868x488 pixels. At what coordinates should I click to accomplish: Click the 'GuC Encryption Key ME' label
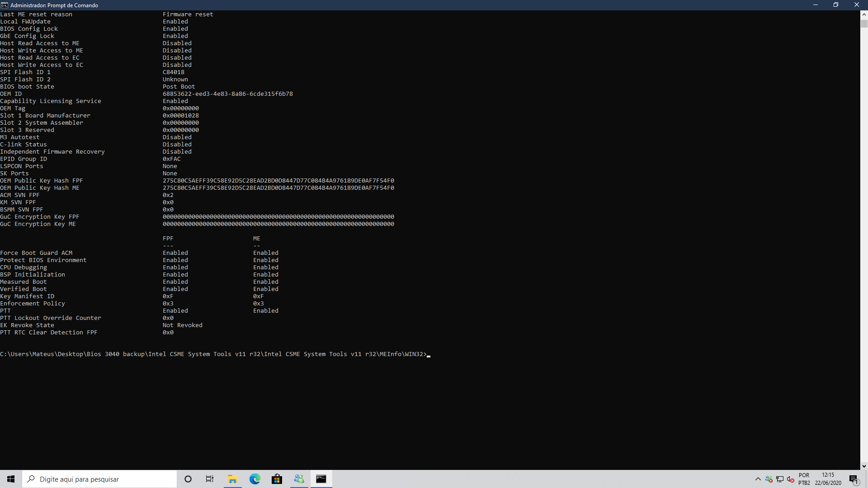(x=38, y=224)
